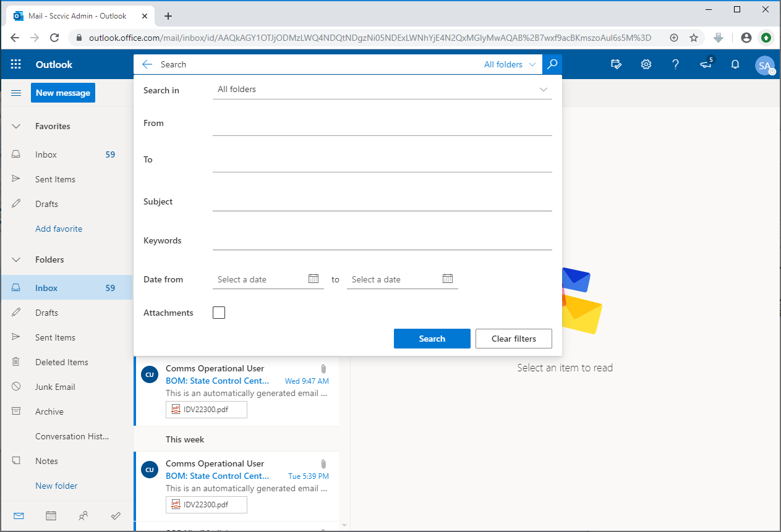The width and height of the screenshot is (781, 532).
Task: Enable the Attachments checkbox filter
Action: point(219,313)
